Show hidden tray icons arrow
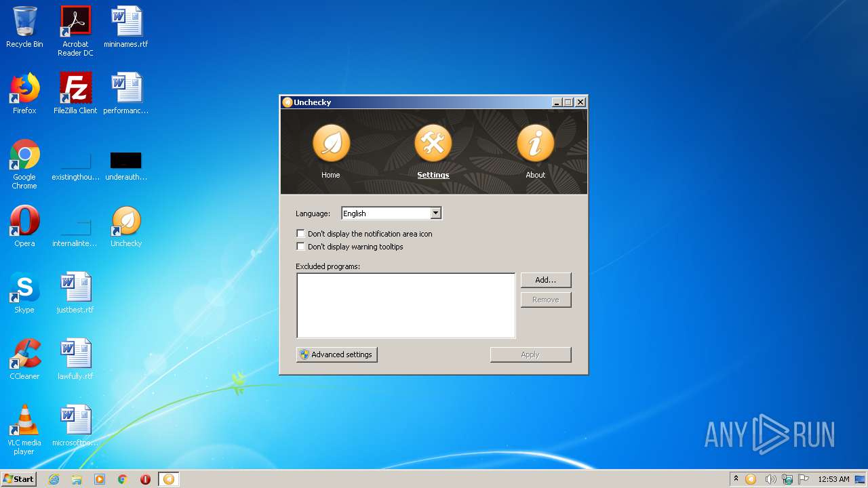The height and width of the screenshot is (488, 868). click(x=736, y=479)
